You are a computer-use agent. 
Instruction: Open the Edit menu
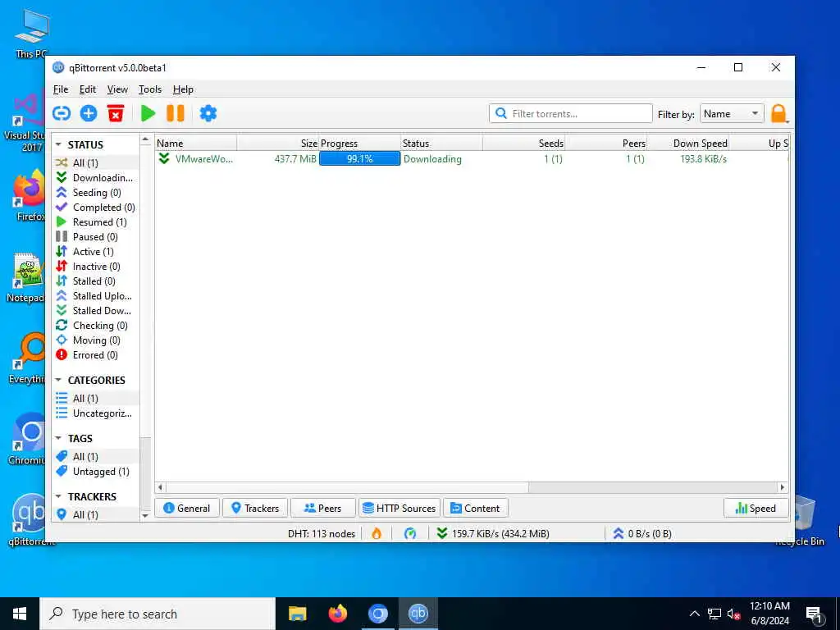click(87, 89)
